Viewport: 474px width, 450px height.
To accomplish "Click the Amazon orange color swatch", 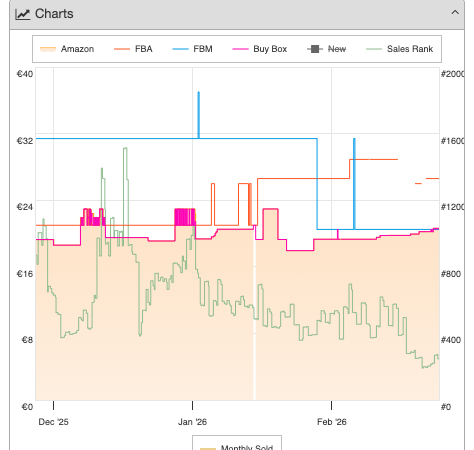I will click(48, 49).
